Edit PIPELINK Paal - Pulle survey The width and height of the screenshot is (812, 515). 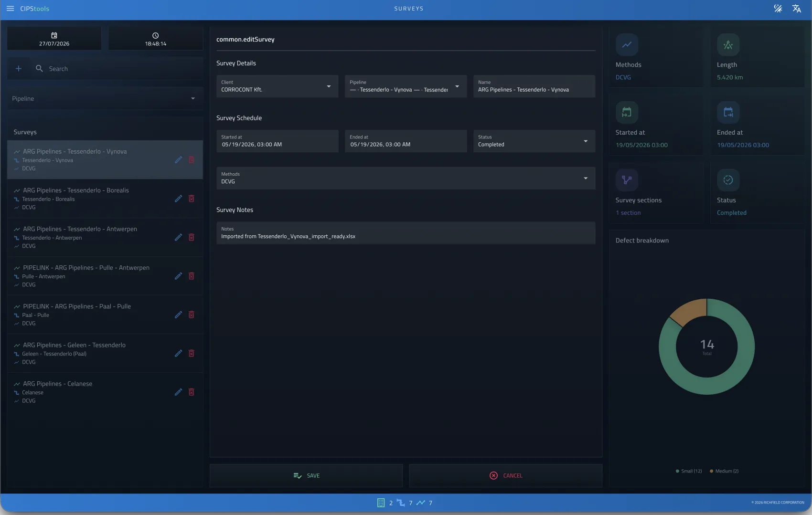(x=178, y=315)
